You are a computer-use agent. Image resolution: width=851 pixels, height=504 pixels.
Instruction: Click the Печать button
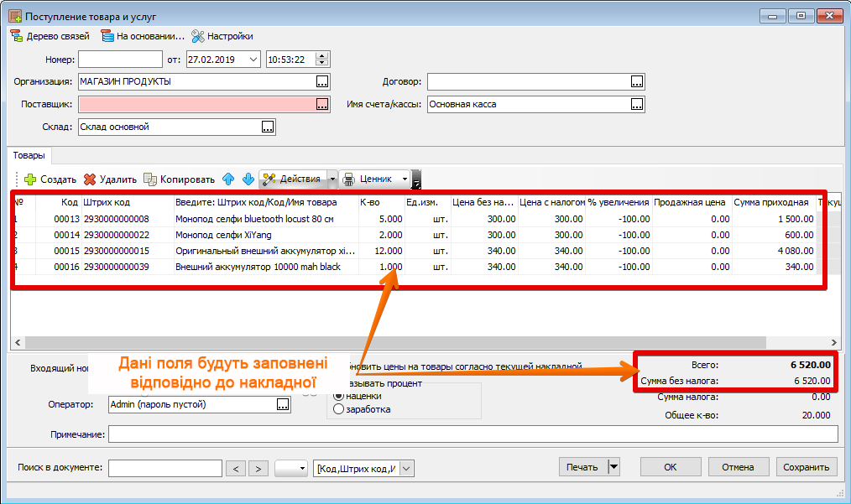(583, 466)
